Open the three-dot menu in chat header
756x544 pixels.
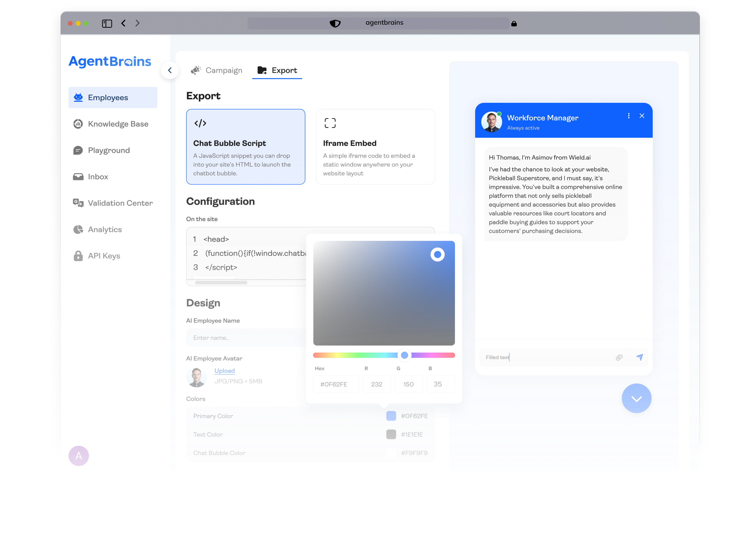[x=629, y=116]
